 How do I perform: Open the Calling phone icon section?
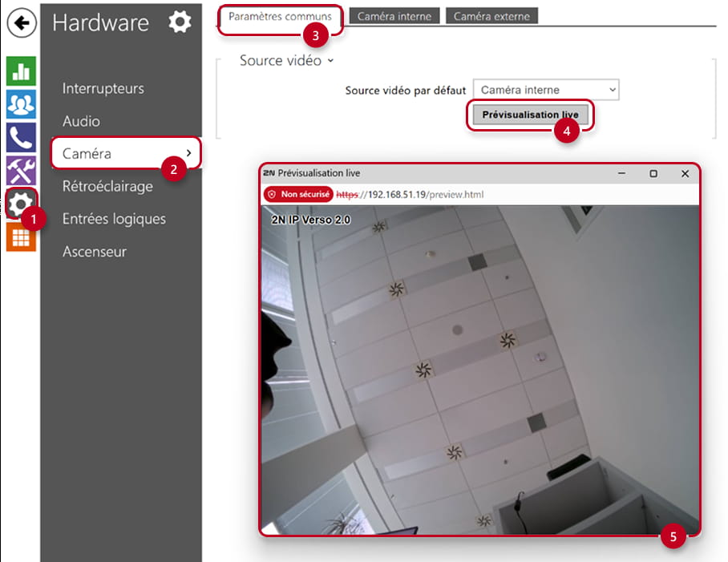point(21,137)
